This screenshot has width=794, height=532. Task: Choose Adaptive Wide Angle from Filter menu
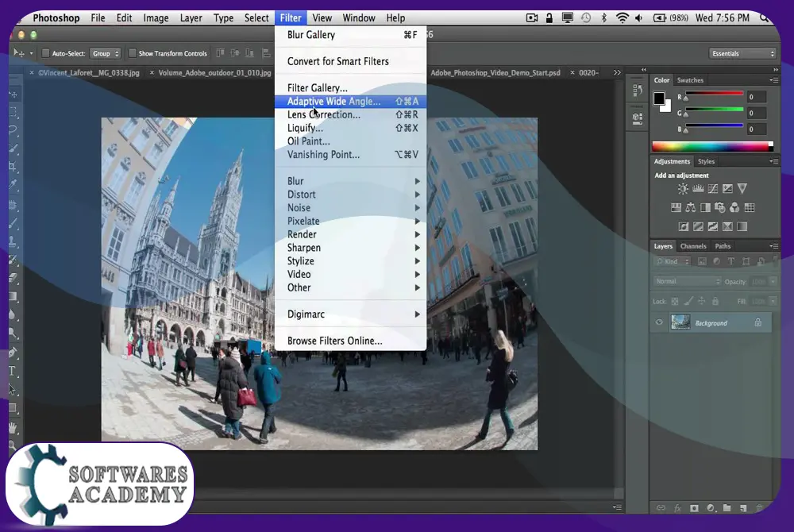pos(351,101)
